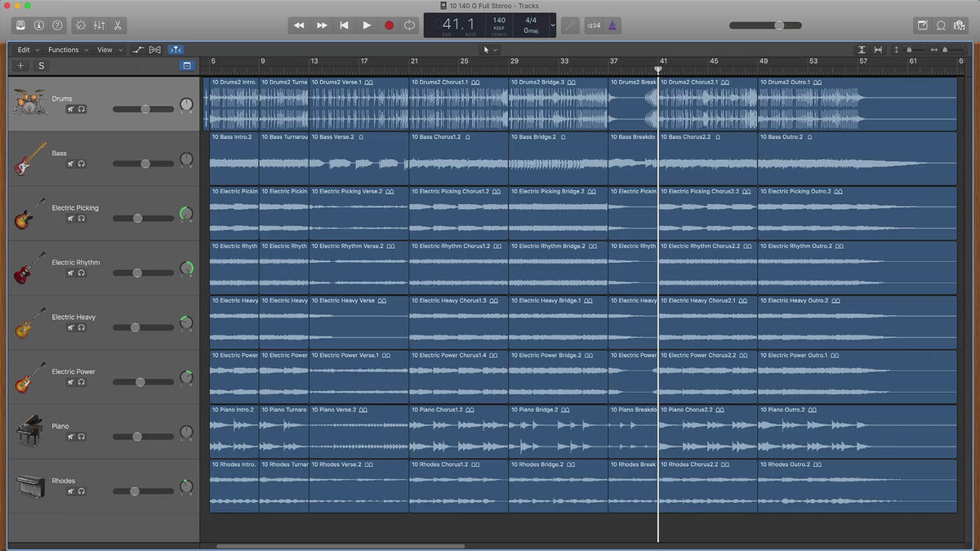Mute the Bass track

tap(71, 164)
